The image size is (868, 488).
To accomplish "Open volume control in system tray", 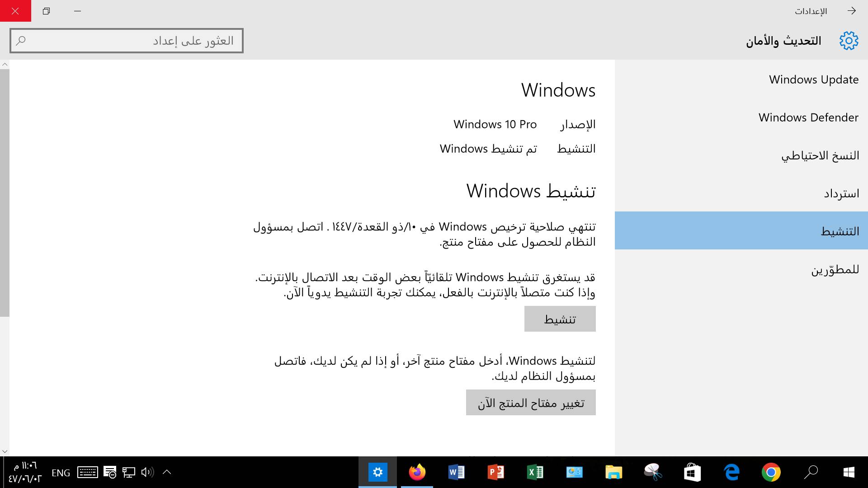I will [147, 473].
